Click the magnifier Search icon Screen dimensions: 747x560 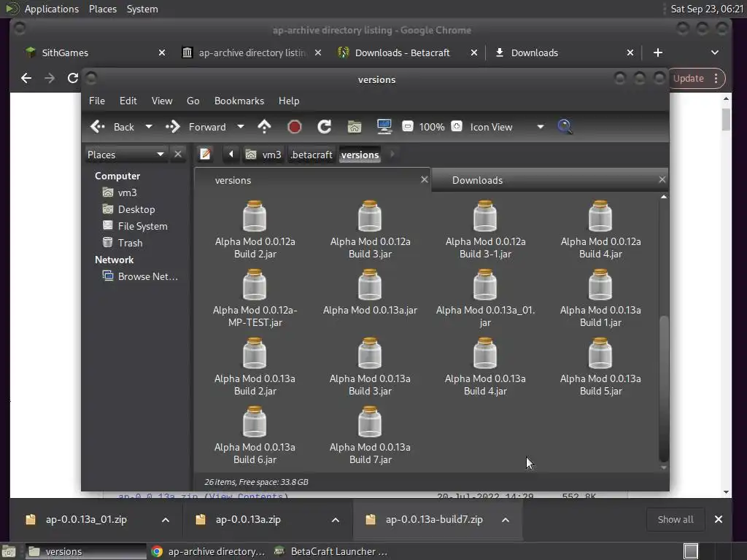[x=565, y=127]
